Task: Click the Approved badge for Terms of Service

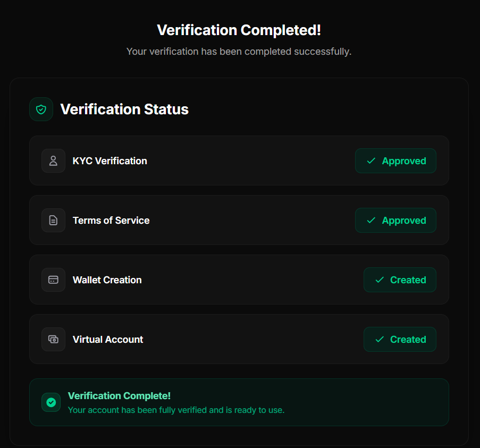Action: tap(395, 220)
